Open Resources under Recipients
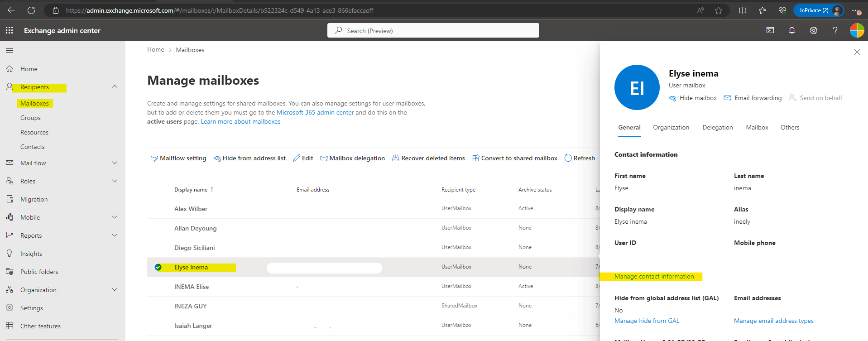 [x=34, y=132]
